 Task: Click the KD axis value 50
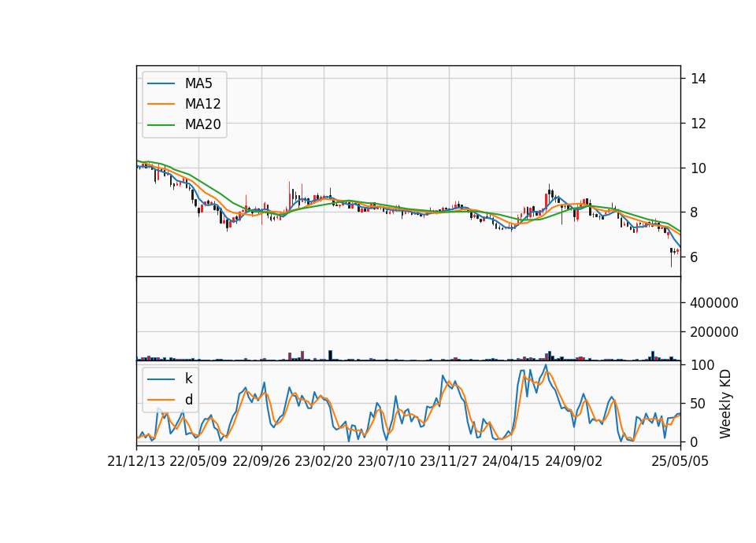click(699, 404)
